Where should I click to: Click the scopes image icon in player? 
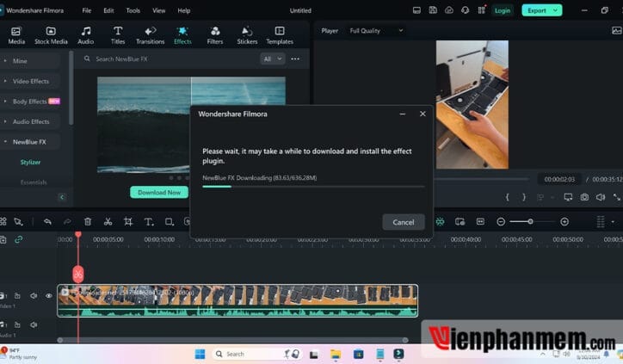pyautogui.click(x=617, y=31)
